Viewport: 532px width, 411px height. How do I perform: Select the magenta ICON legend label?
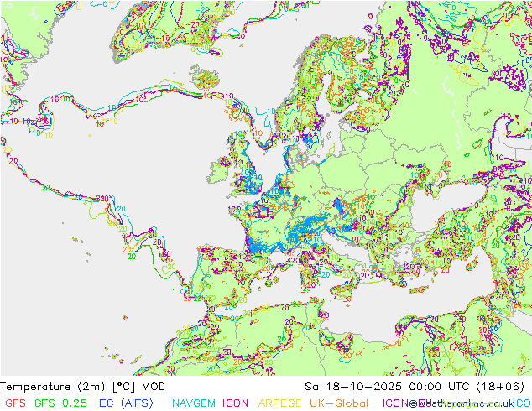[235, 403]
